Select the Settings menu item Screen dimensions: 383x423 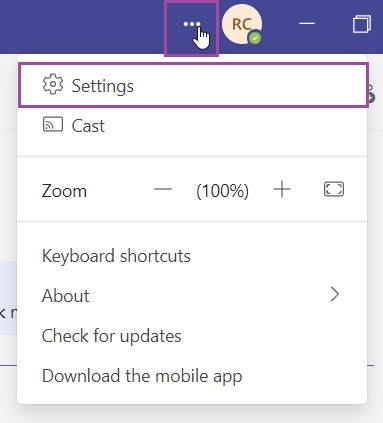[x=193, y=85]
